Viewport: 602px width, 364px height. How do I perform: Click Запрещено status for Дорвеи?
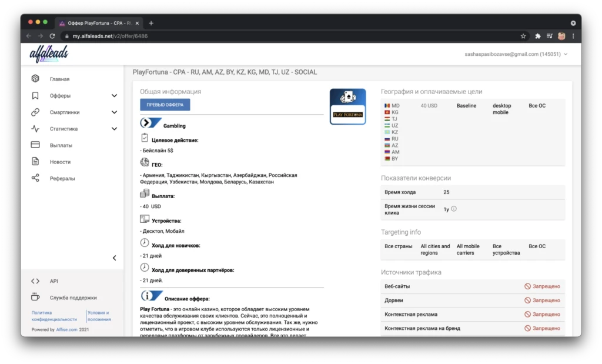click(542, 300)
